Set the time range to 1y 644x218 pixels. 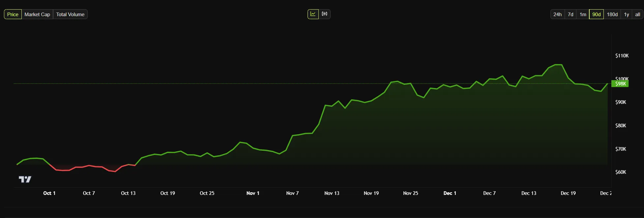(627, 15)
